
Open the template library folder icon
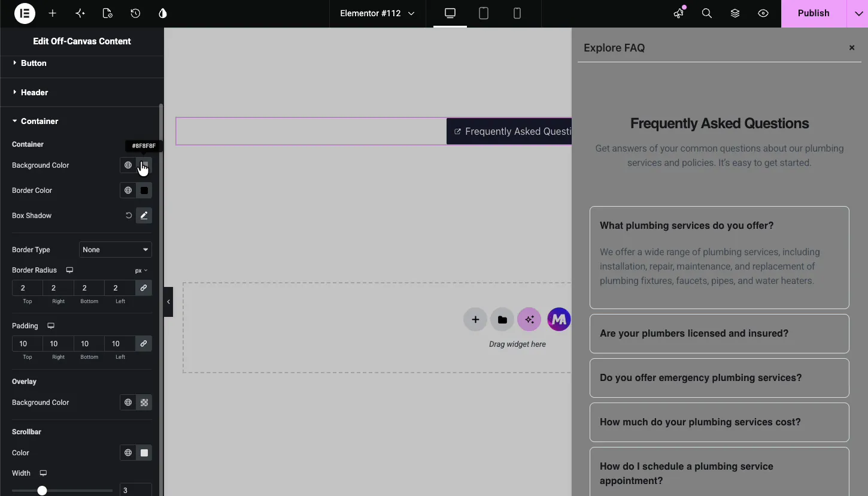pos(502,319)
